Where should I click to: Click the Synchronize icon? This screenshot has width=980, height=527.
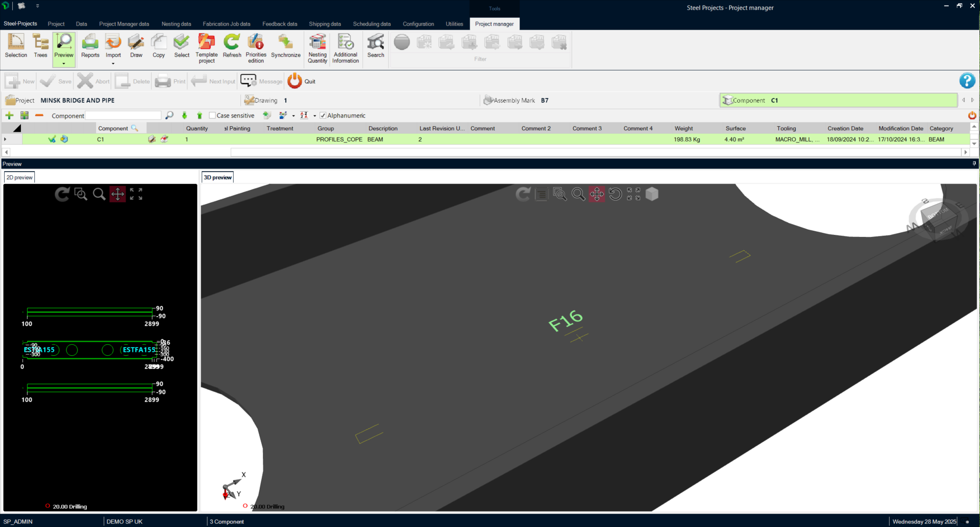(x=285, y=46)
